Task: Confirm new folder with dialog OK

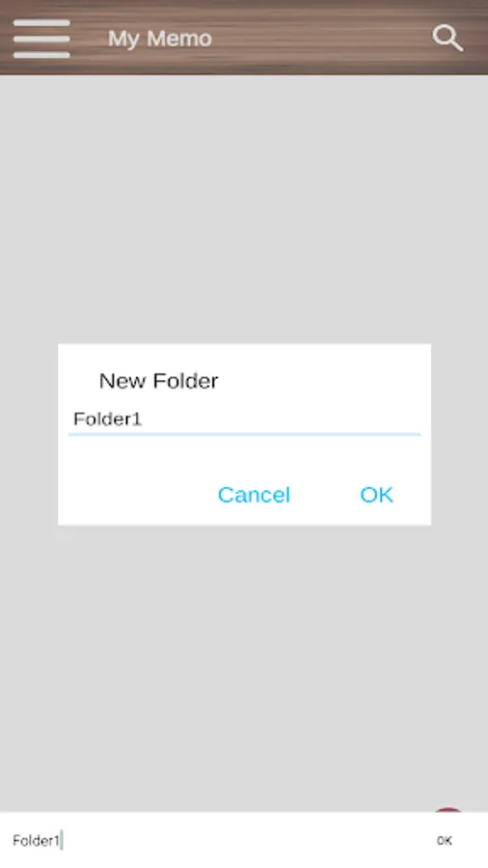Action: (376, 495)
